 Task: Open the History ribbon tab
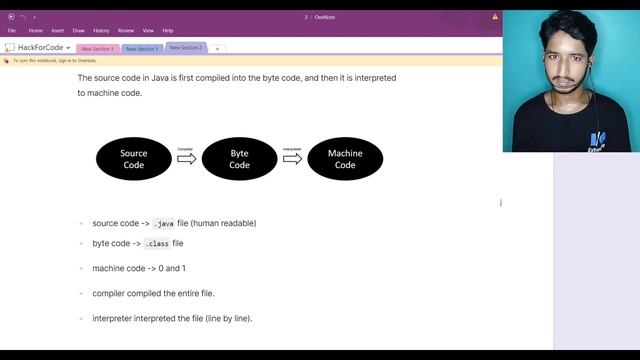pos(101,31)
